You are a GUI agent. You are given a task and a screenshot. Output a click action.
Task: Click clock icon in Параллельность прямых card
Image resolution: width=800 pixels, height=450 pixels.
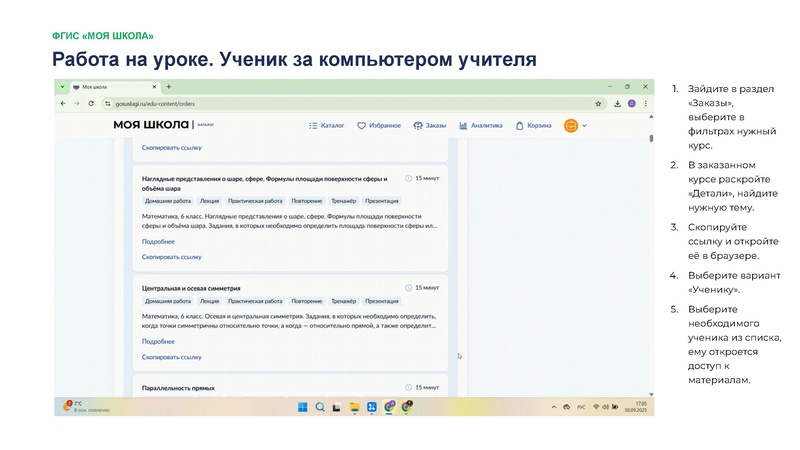(x=408, y=388)
